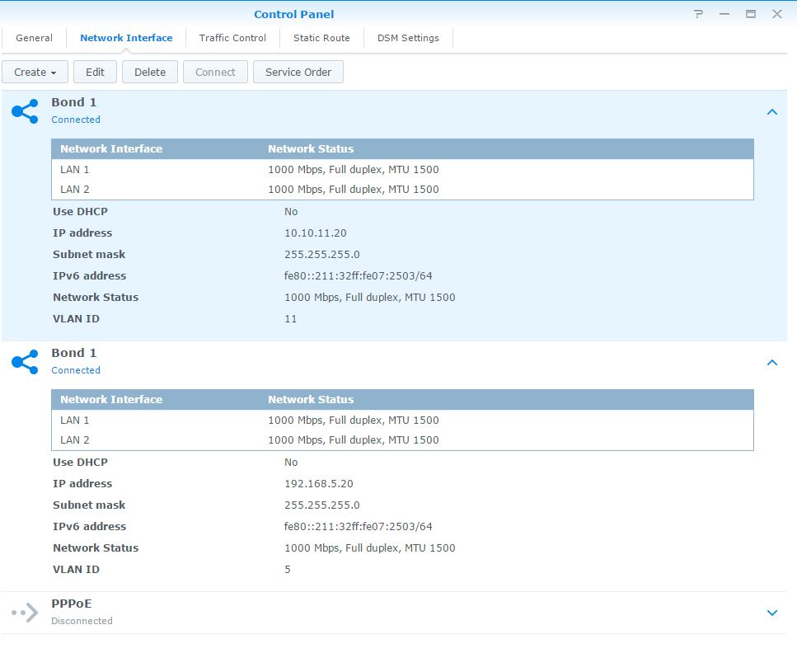Open the help question mark icon

click(x=698, y=14)
